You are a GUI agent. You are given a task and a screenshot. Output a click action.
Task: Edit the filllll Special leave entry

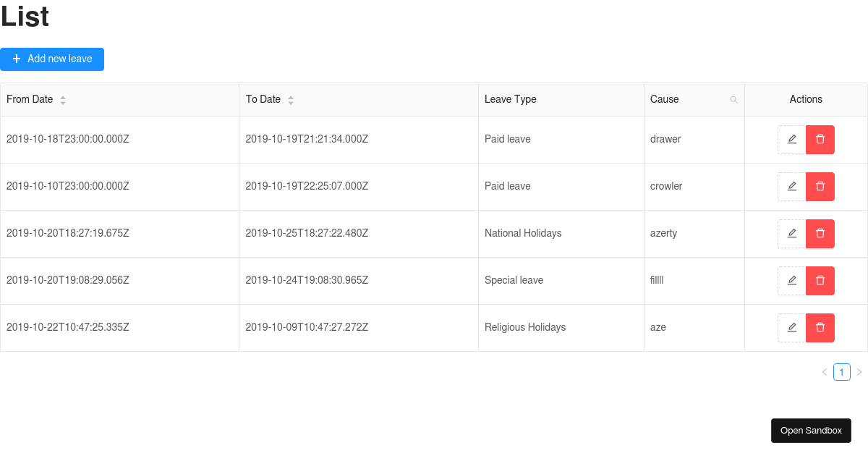tap(791, 280)
